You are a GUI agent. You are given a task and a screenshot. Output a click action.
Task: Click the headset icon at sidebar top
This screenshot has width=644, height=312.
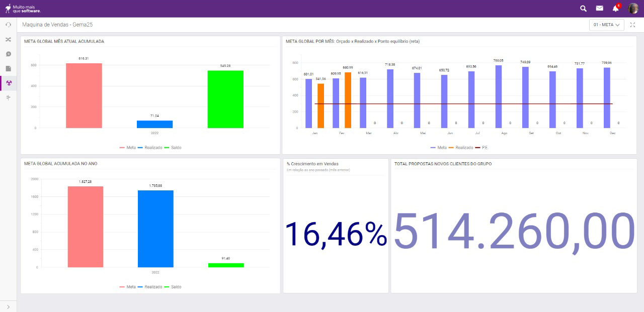tap(8, 24)
